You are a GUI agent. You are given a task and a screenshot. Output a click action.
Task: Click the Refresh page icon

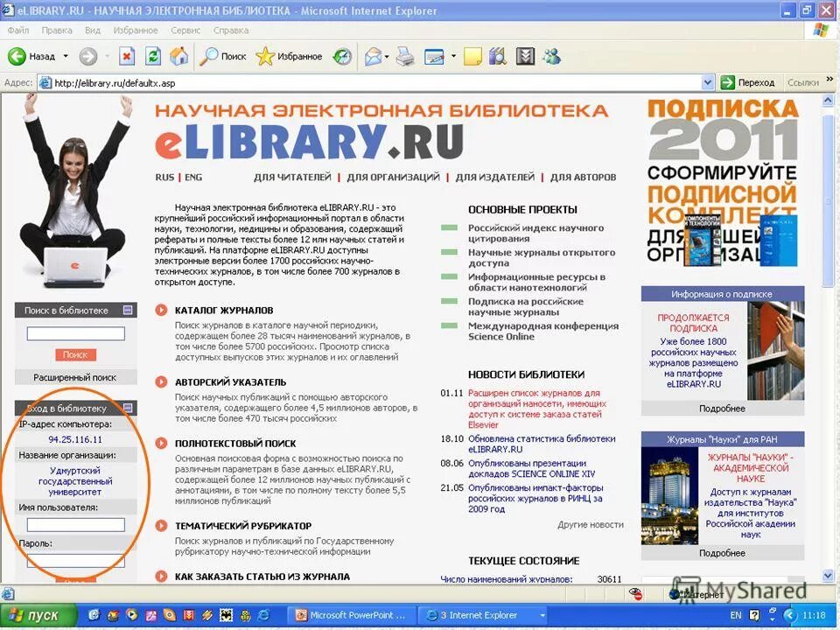tap(153, 56)
